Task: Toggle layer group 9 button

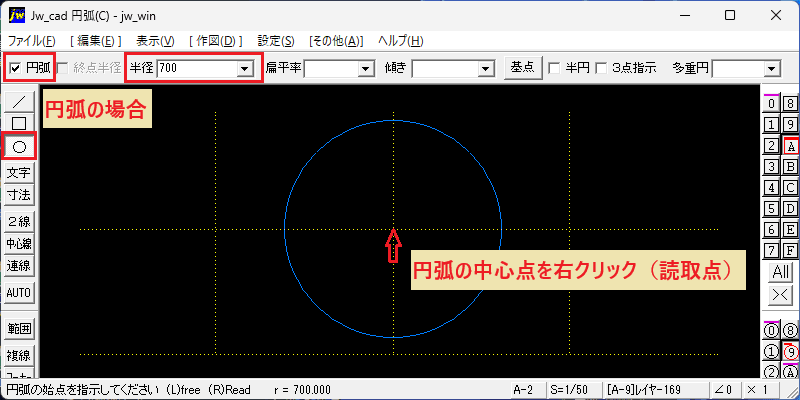Action: (x=790, y=124)
